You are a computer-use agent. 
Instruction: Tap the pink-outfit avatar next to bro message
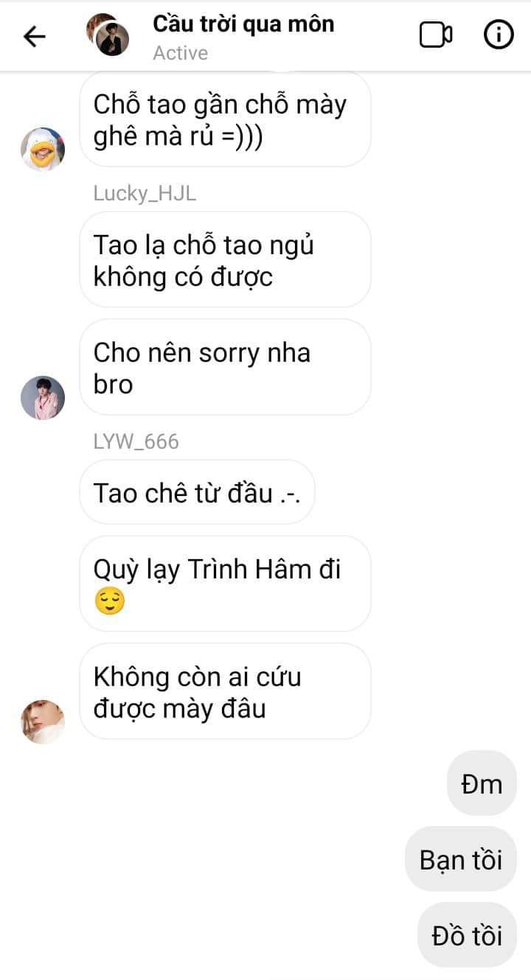coord(43,398)
